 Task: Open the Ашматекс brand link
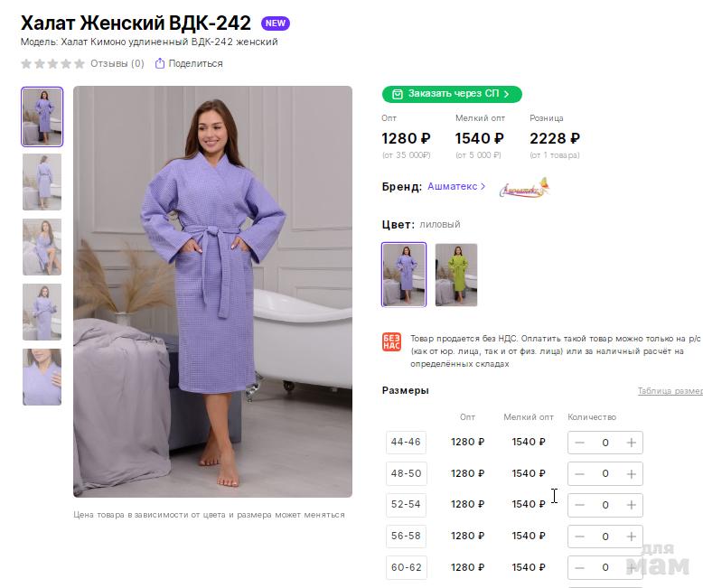point(456,187)
